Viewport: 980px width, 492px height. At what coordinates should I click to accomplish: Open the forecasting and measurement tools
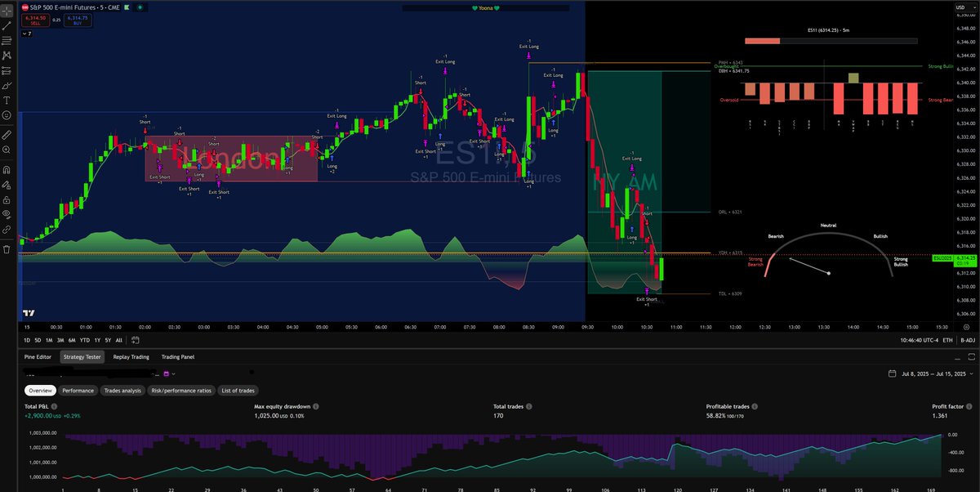(x=7, y=70)
